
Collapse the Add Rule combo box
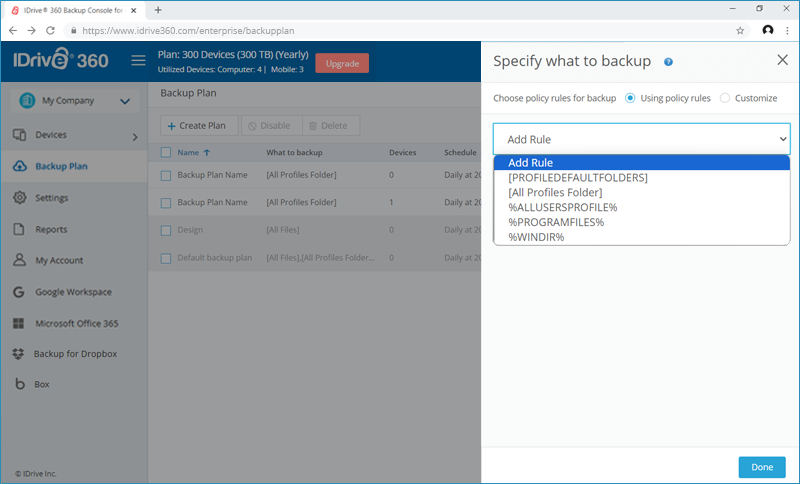tap(641, 139)
